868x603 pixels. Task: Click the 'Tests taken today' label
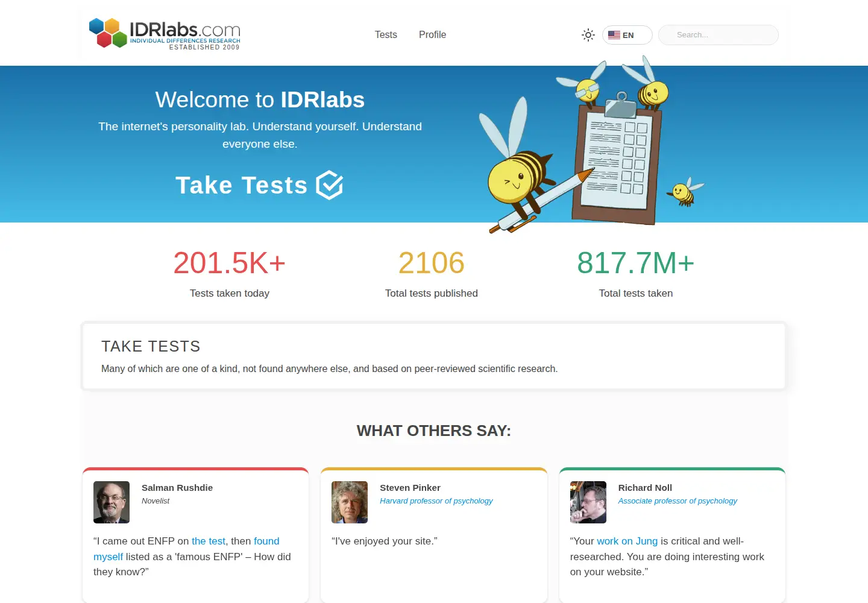click(230, 294)
